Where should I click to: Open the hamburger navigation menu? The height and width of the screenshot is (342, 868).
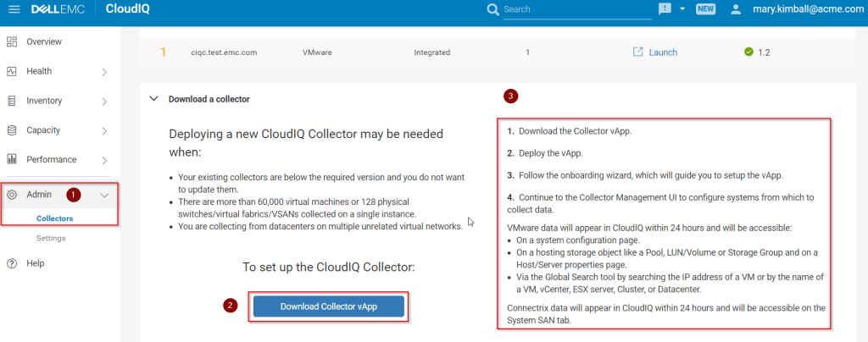click(x=14, y=9)
